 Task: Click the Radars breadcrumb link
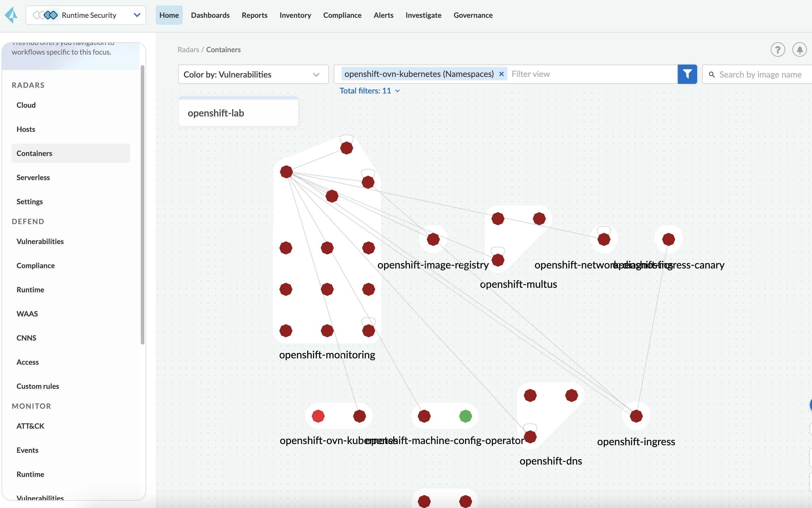[188, 49]
